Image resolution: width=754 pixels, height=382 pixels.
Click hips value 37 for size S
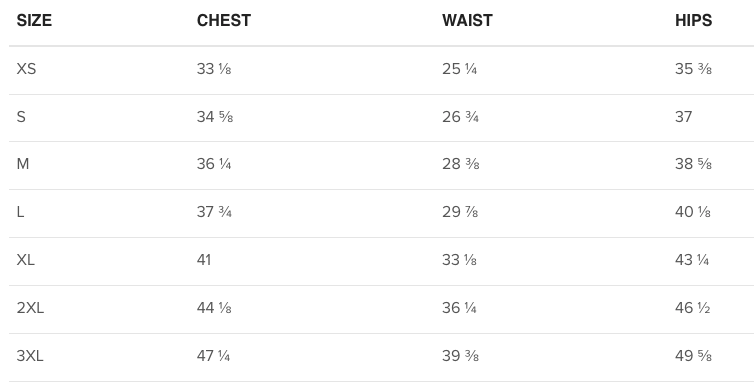coord(683,117)
